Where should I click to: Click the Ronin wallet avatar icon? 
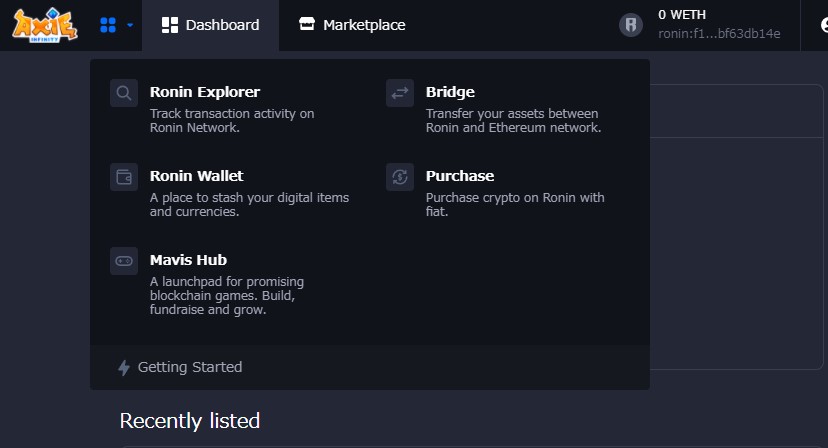pyautogui.click(x=631, y=25)
